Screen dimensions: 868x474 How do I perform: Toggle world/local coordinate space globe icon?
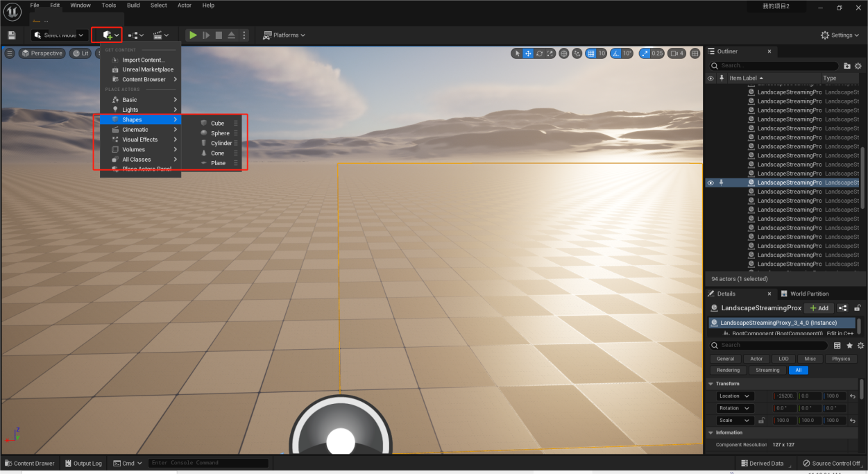pyautogui.click(x=564, y=53)
